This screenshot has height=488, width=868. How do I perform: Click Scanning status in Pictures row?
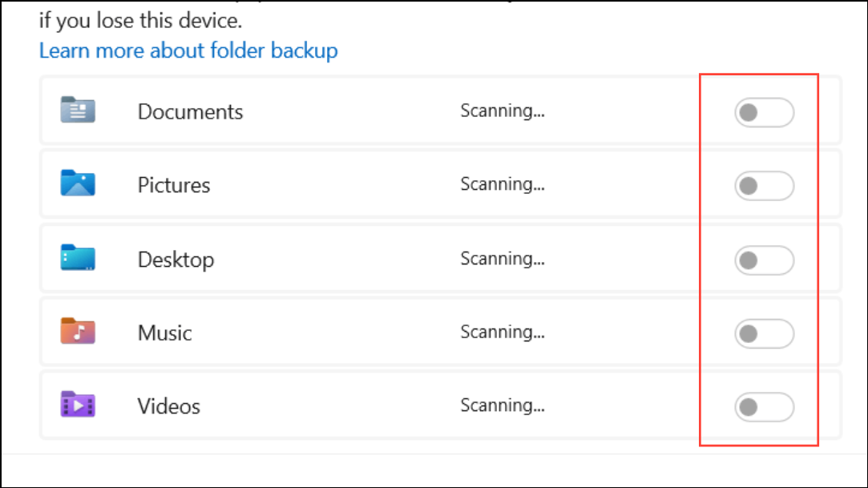pos(503,185)
